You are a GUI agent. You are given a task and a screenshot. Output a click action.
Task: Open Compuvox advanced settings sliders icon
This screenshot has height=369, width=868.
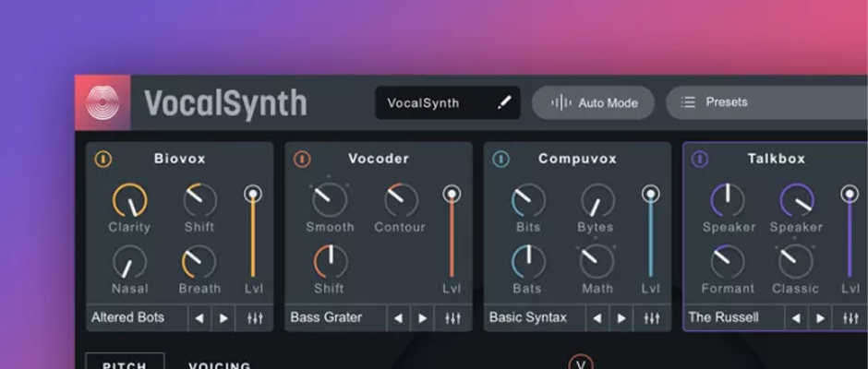[652, 318]
